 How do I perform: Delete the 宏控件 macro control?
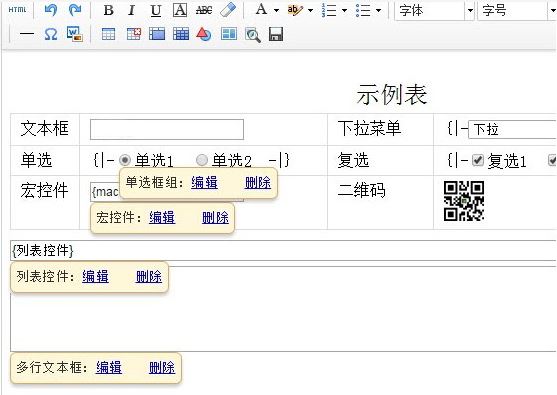pyautogui.click(x=215, y=217)
